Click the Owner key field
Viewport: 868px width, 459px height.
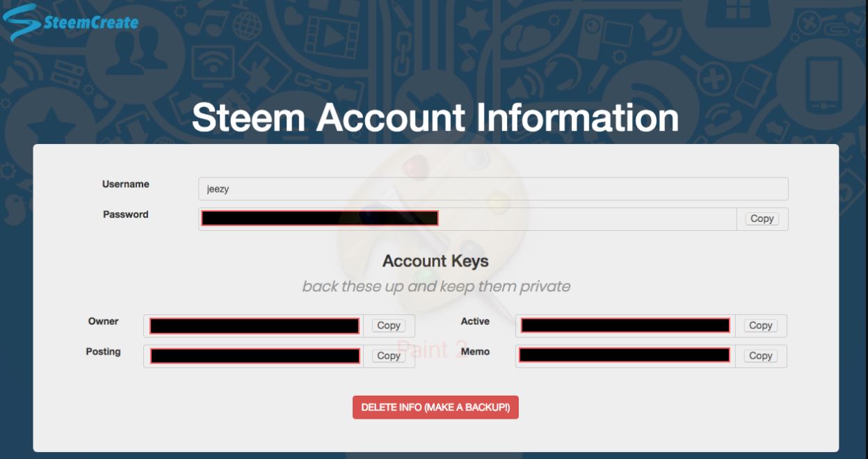click(x=254, y=325)
